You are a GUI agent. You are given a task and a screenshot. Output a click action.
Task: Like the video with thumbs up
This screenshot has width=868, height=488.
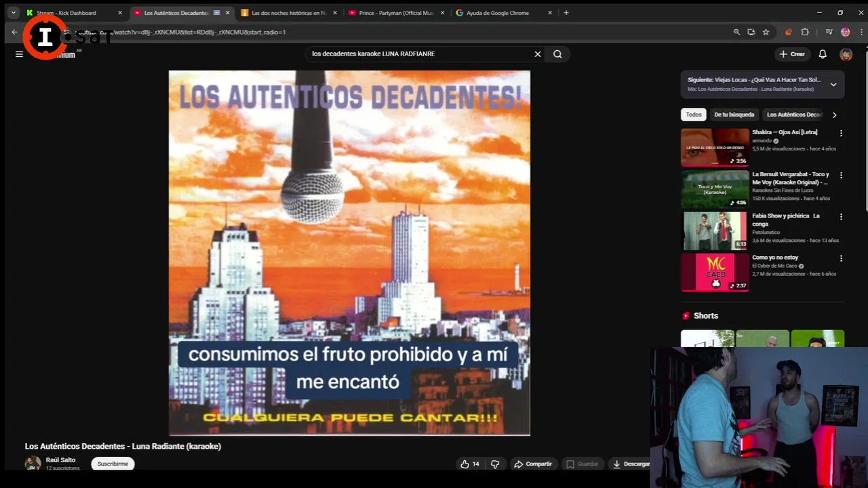[470, 464]
